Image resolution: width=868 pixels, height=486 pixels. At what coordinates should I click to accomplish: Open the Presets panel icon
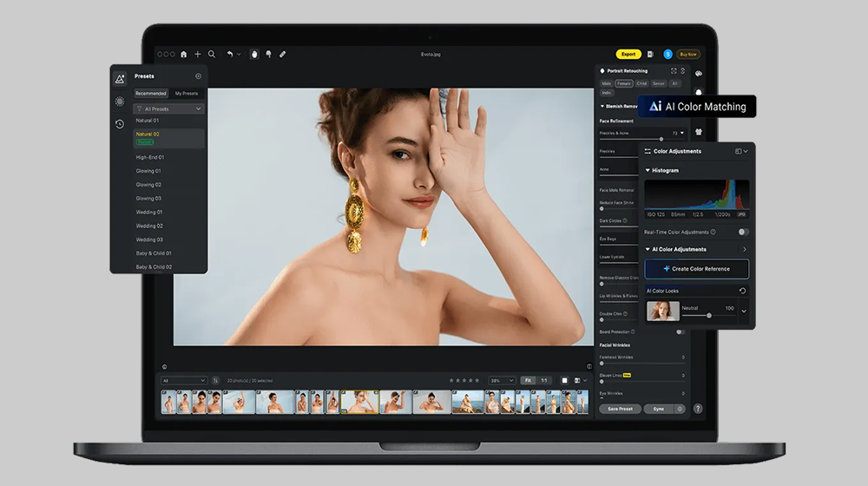point(120,79)
